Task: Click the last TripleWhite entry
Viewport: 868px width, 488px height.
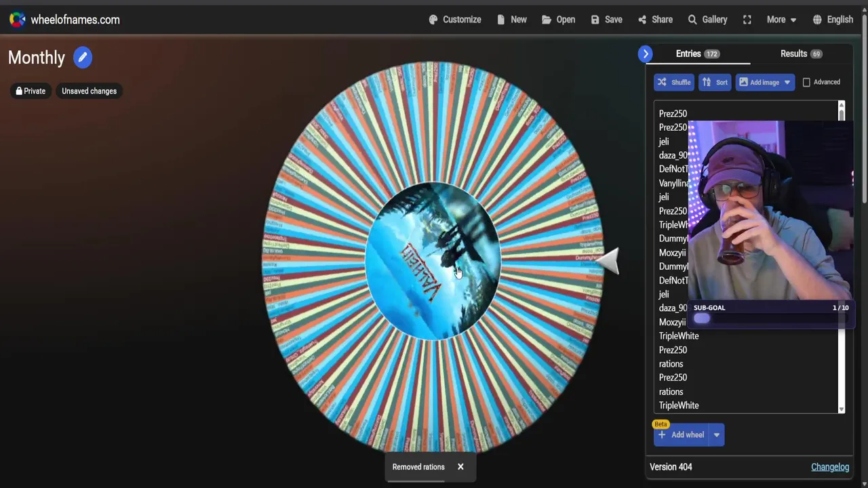Action: 679,405
